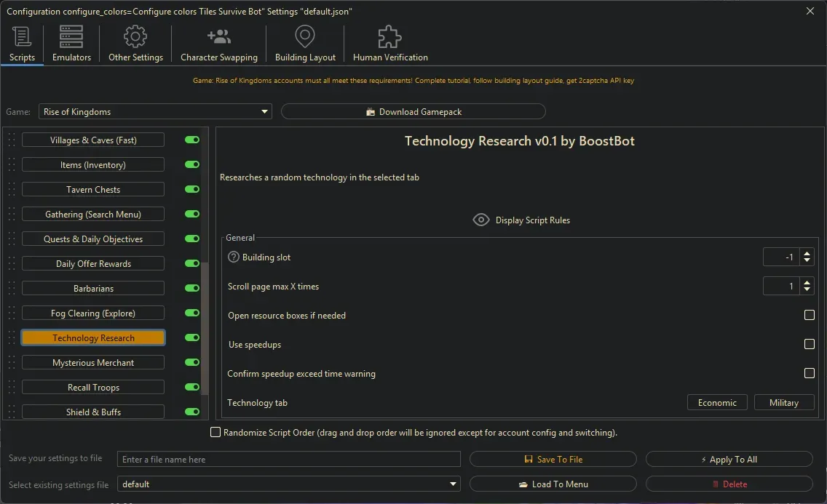The height and width of the screenshot is (504, 827).
Task: Click the file name input field
Action: 288,459
